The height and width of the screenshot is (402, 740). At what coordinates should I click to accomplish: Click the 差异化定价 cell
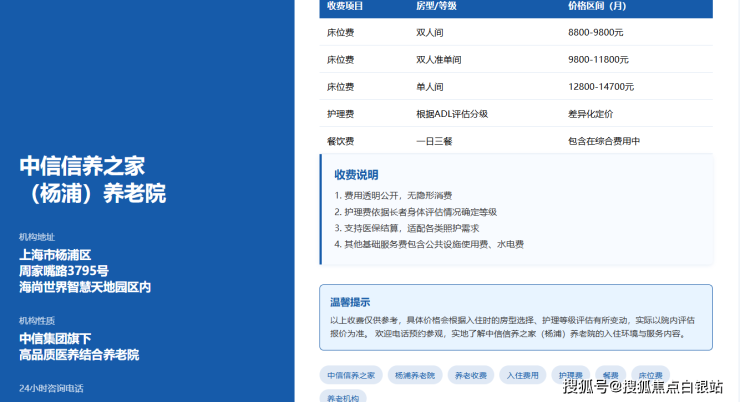pyautogui.click(x=590, y=114)
